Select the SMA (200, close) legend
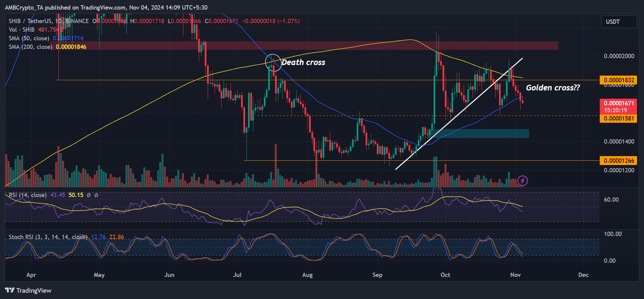This screenshot has width=644, height=299. click(x=30, y=47)
